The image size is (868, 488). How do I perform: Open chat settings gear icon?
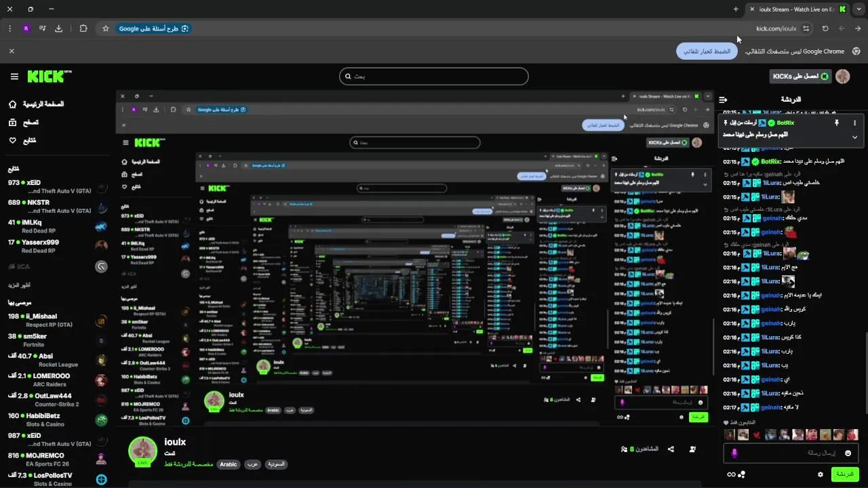(821, 474)
